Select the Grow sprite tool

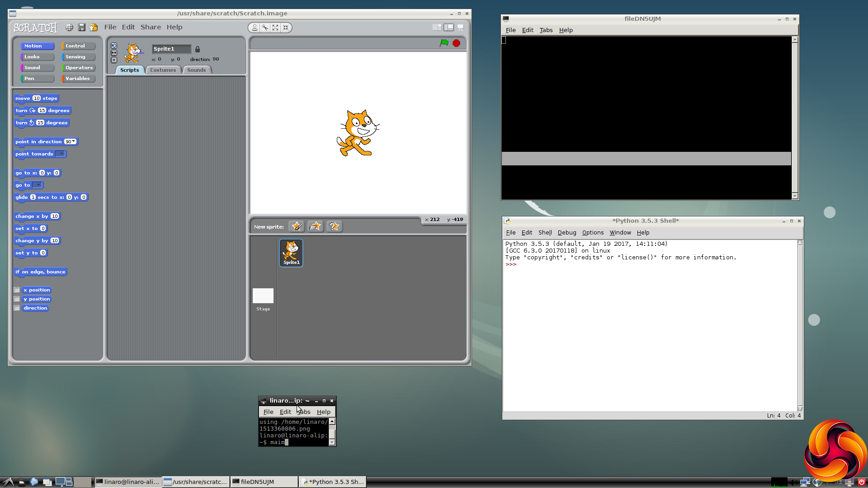[275, 28]
